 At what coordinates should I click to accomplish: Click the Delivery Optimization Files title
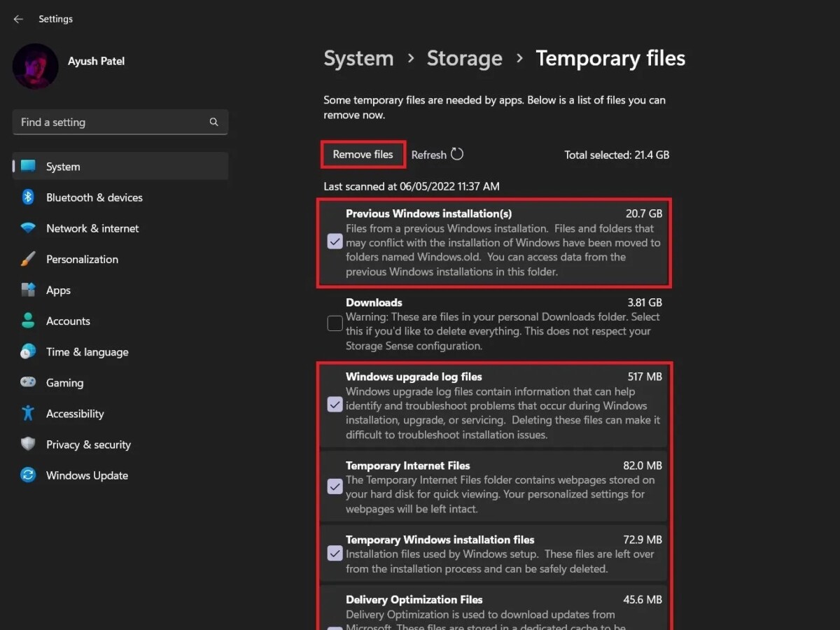click(x=414, y=600)
